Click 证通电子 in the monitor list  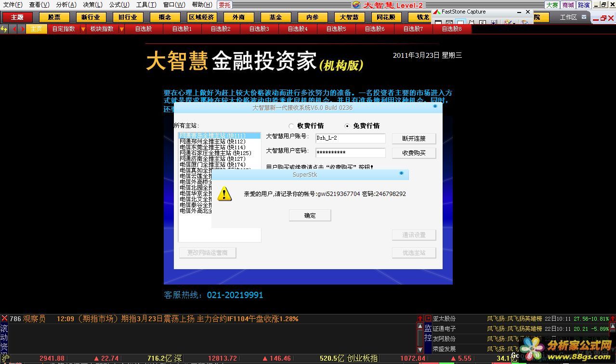[x=444, y=329]
